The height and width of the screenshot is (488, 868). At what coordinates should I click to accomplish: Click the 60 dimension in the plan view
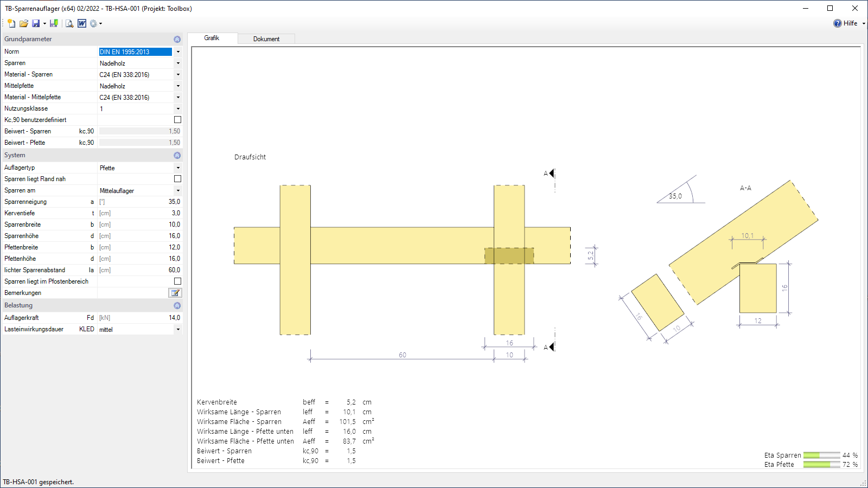point(403,355)
